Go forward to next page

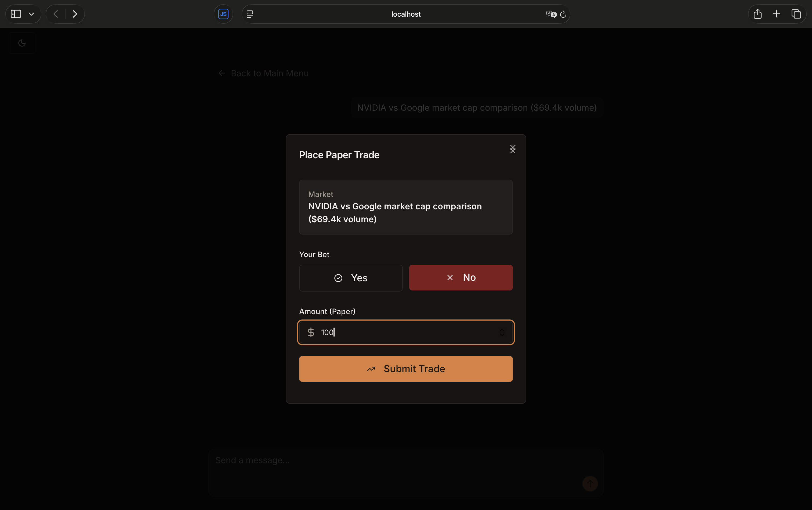pos(75,14)
